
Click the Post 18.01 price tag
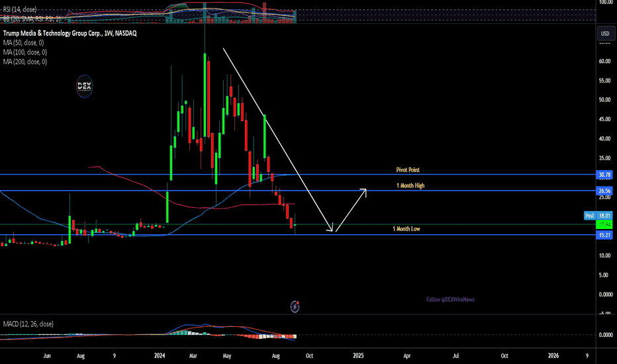[598, 215]
